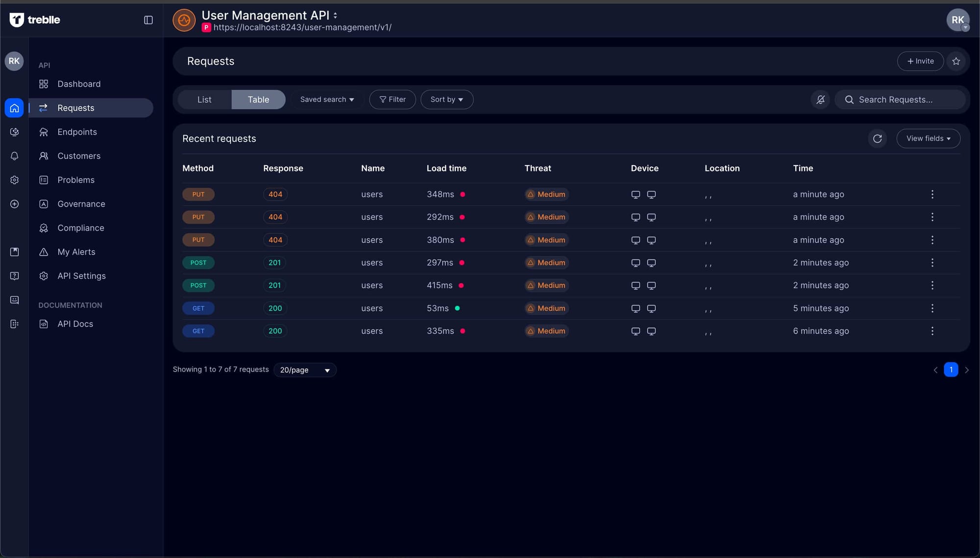Open row menu for 415ms POST request
Image resolution: width=980 pixels, height=558 pixels.
tap(932, 285)
